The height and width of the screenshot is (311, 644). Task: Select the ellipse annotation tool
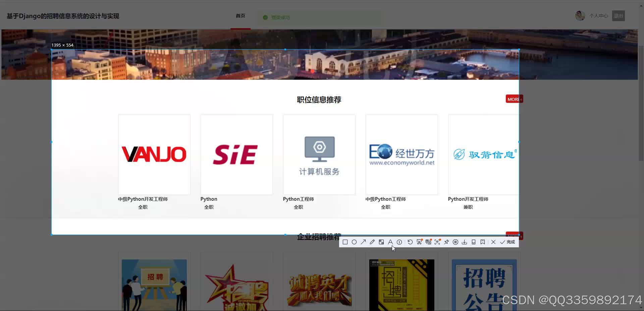tap(354, 242)
